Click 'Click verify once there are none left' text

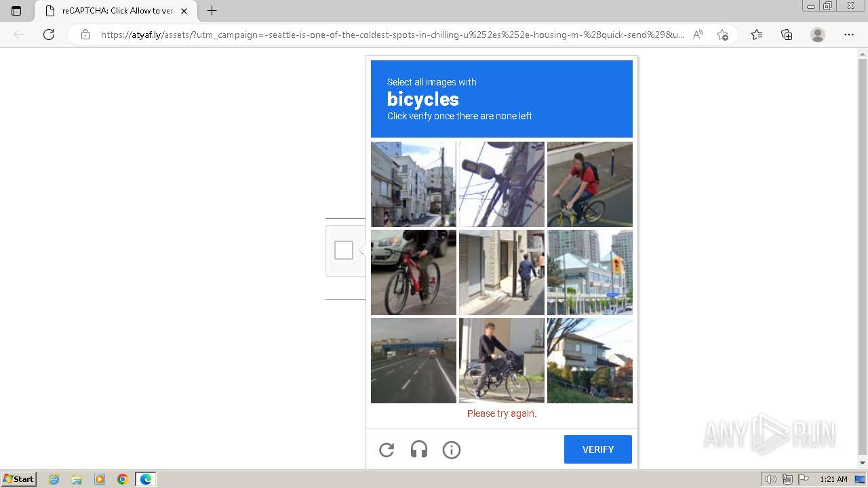point(459,116)
